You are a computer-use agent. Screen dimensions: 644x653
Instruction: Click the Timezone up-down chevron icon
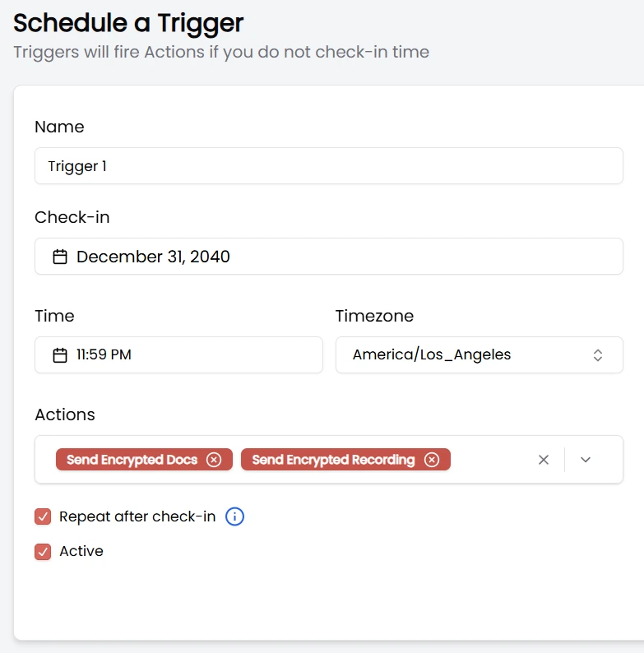598,355
